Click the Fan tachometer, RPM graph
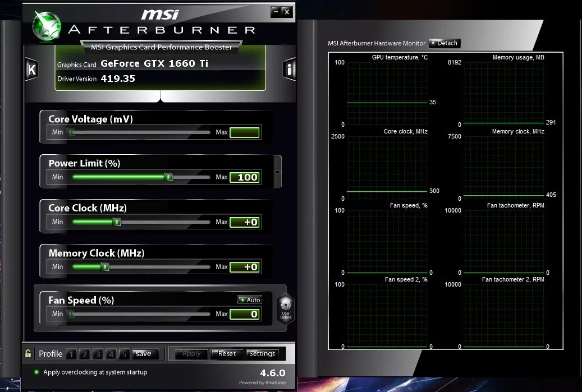The height and width of the screenshot is (392, 582). (503, 242)
